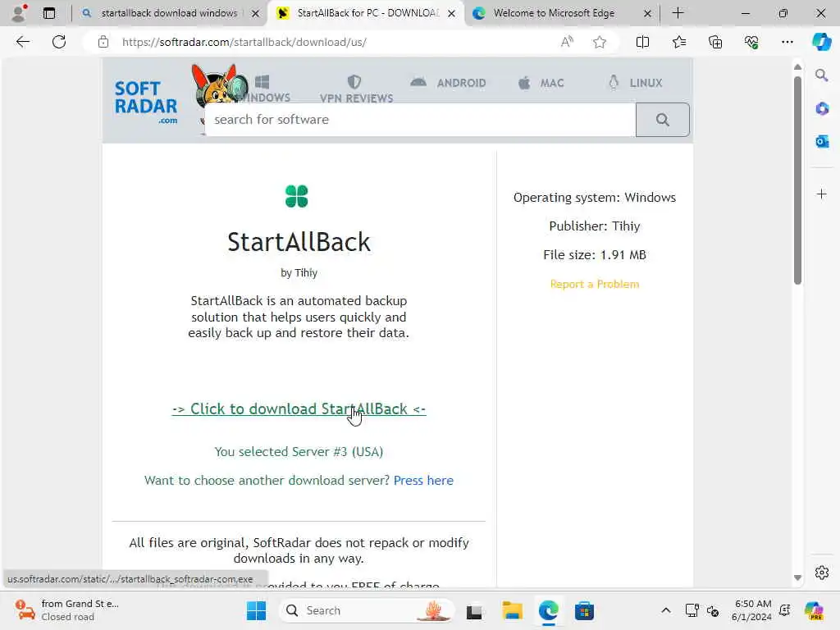Choose another server via Press here
Viewport: 840px width, 630px height.
tap(423, 481)
